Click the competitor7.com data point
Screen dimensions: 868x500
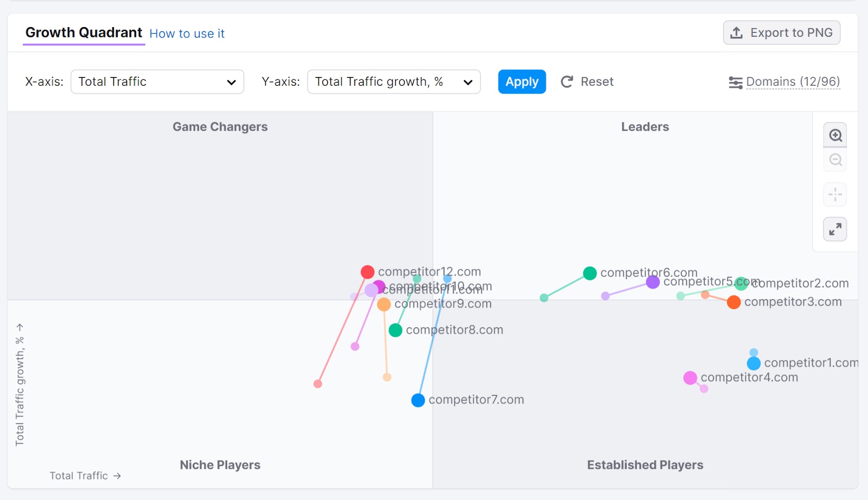418,400
